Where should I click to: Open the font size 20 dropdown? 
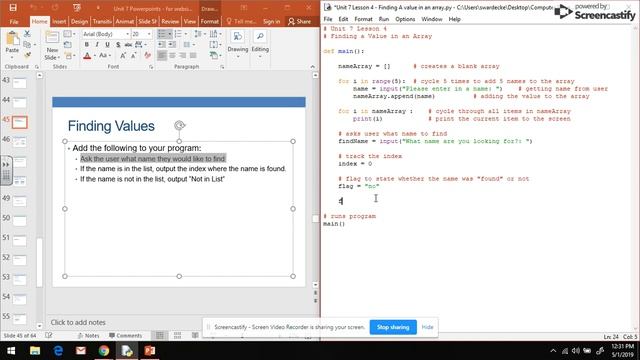[149, 34]
